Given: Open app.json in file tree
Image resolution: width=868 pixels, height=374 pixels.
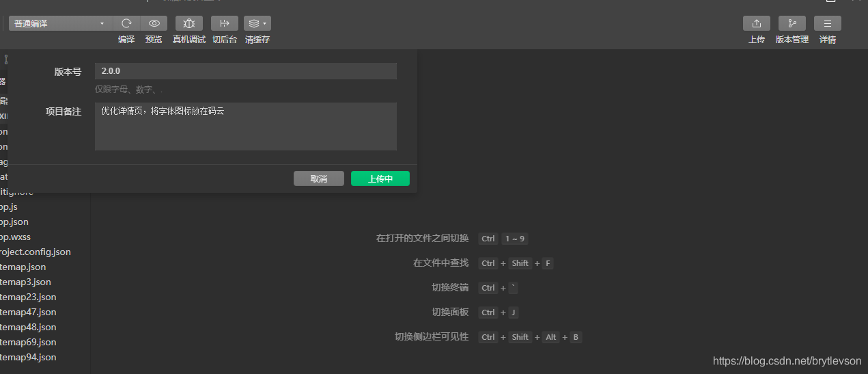Looking at the screenshot, I should [14, 222].
